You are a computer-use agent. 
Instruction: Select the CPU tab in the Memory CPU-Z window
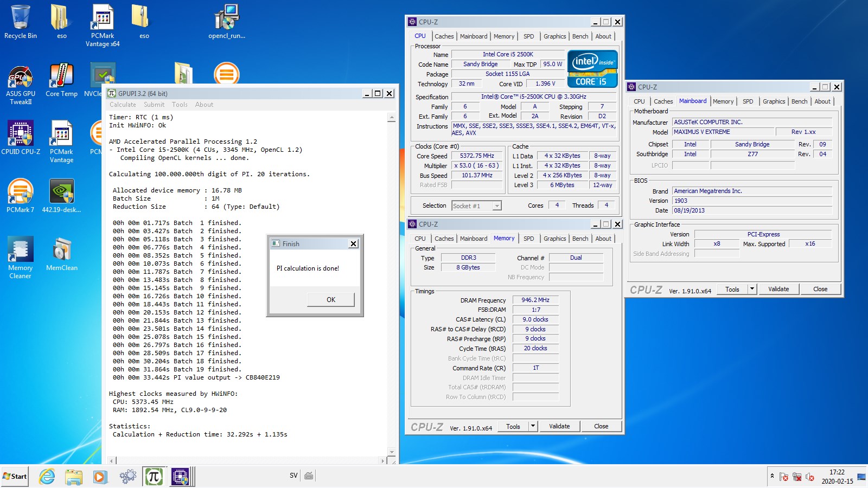420,239
